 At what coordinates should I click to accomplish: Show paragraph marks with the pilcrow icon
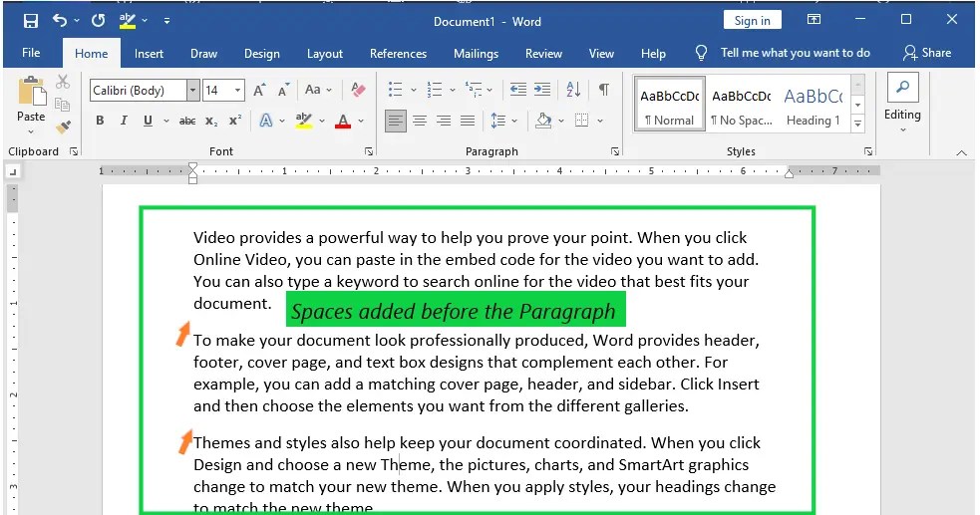[x=604, y=90]
